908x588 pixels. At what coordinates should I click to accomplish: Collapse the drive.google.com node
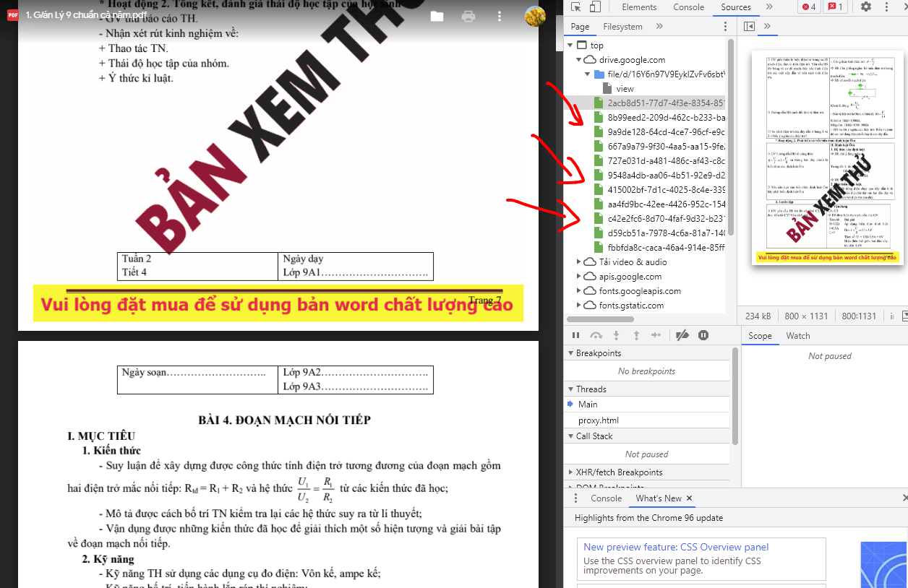578,60
